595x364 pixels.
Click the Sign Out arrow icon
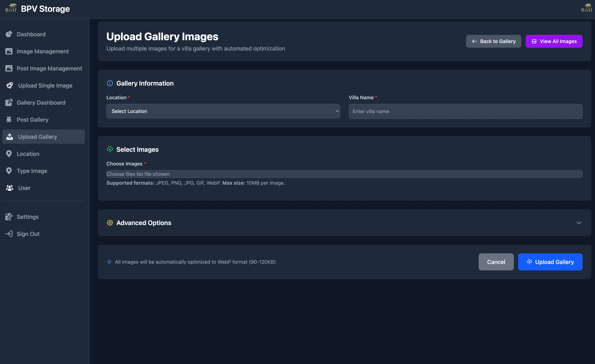point(9,234)
